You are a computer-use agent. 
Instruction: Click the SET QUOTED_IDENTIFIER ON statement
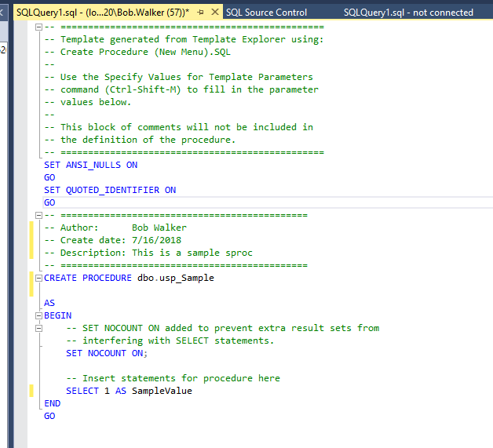[x=110, y=190]
